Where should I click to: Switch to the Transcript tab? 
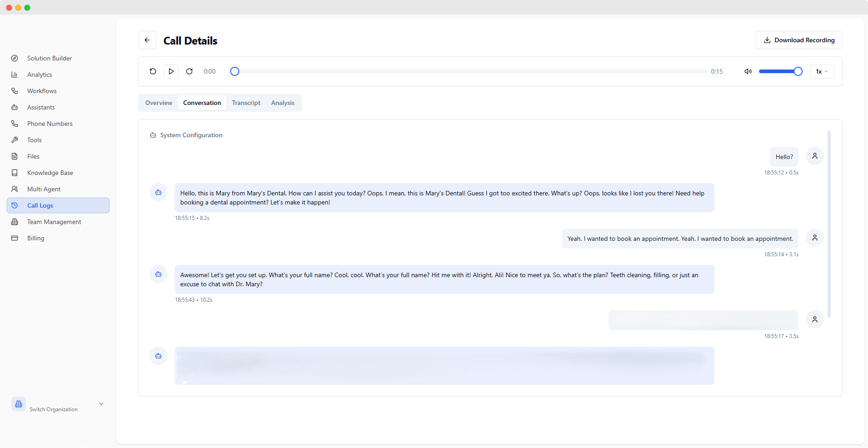point(246,103)
